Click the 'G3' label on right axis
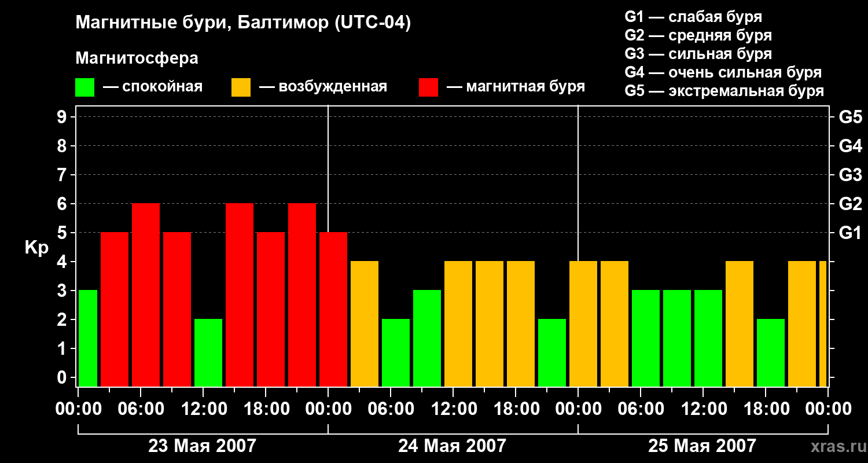This screenshot has height=463, width=868. [x=850, y=175]
